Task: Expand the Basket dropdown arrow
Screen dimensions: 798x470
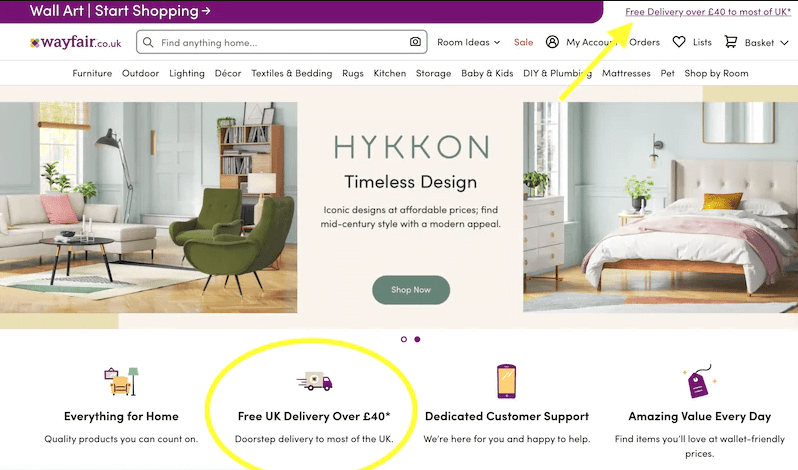Action: click(x=783, y=43)
